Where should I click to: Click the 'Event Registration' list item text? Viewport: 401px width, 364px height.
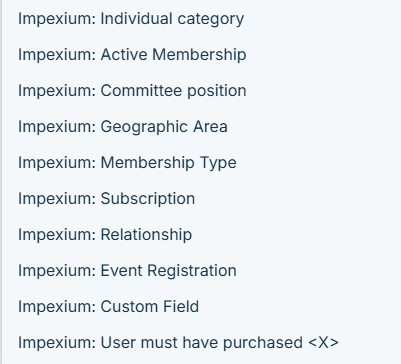169,271
